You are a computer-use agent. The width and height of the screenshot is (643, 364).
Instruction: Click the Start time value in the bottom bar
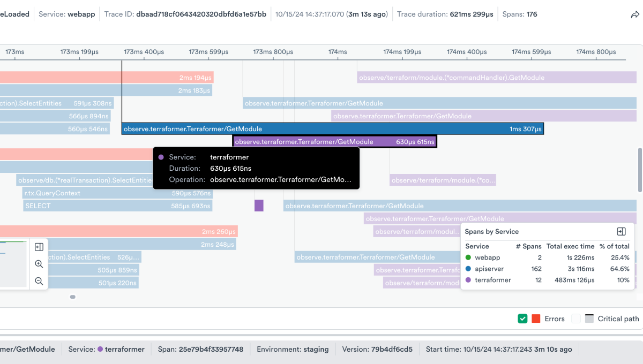coord(518,349)
